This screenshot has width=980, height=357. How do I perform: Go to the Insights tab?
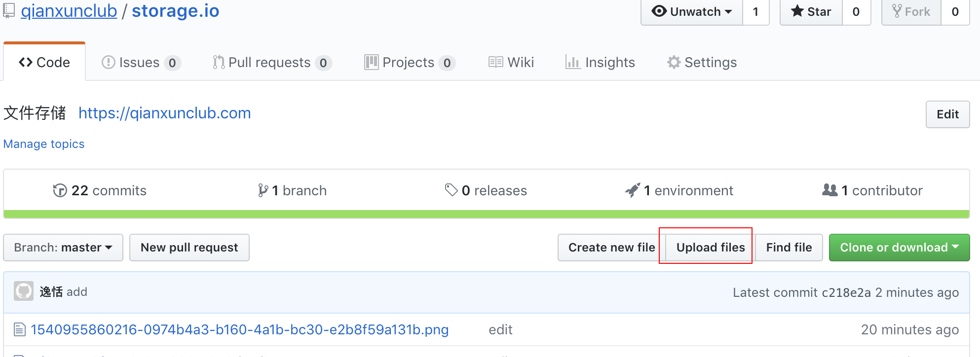tap(600, 63)
